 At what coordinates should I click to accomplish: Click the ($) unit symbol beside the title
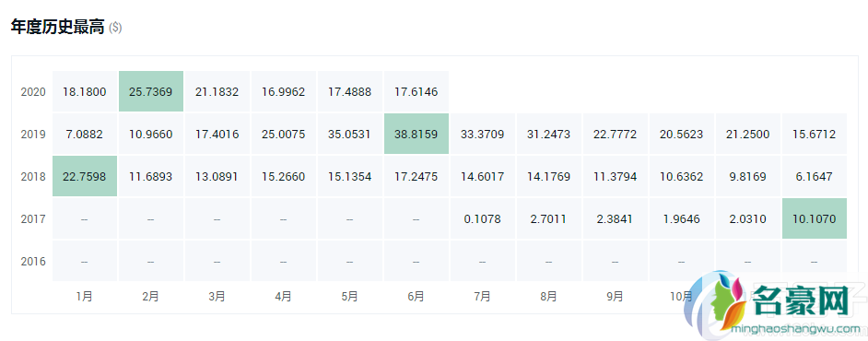pos(115,28)
